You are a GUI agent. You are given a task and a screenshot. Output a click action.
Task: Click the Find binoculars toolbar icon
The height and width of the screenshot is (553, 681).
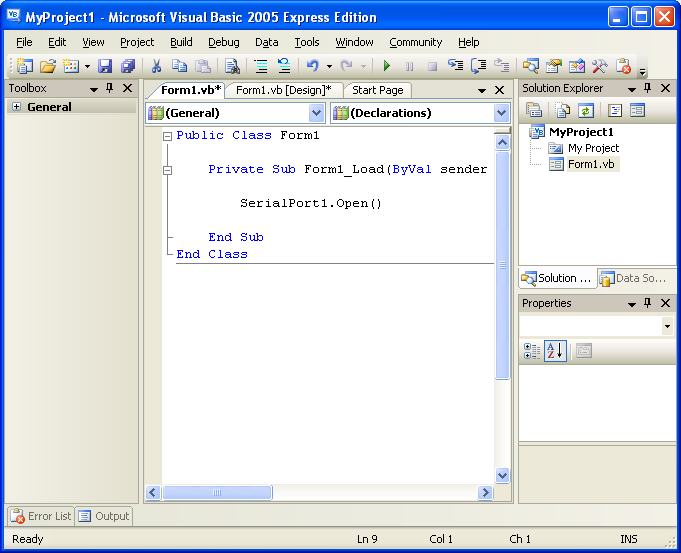232,66
